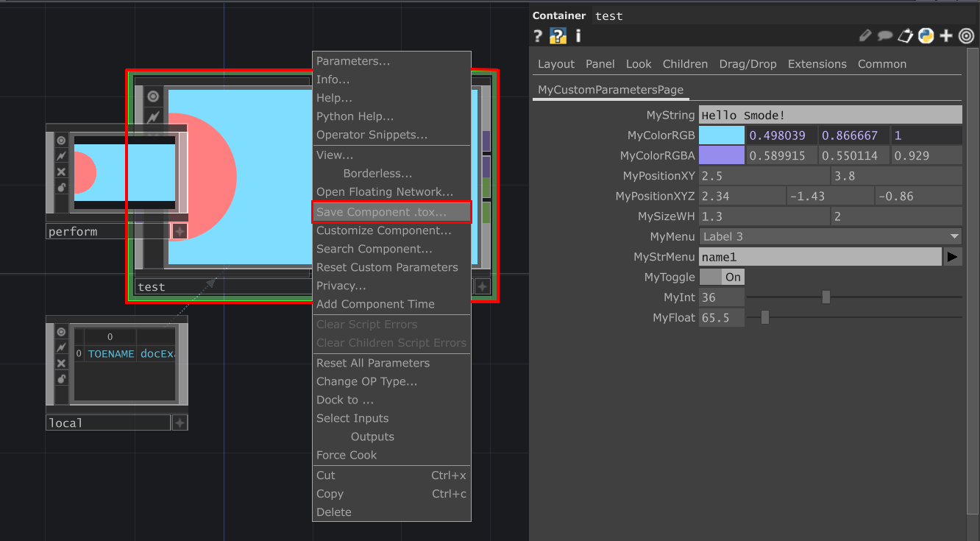
Task: Open the Drag/Drop parameter tab
Action: pos(748,64)
